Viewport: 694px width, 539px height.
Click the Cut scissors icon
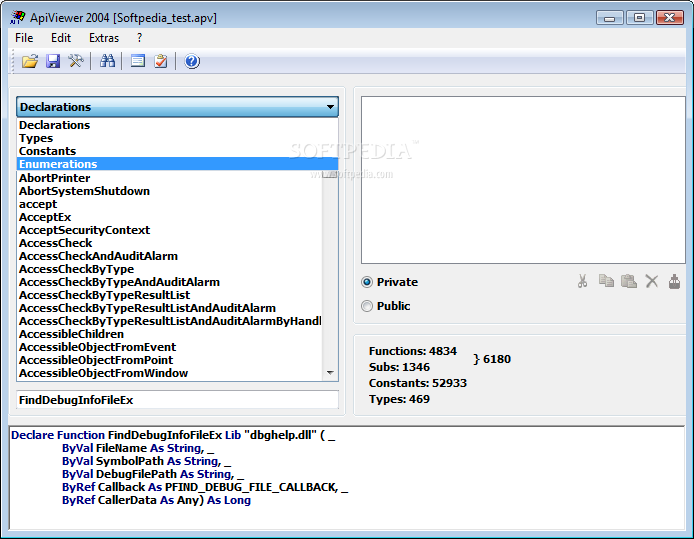click(x=582, y=281)
